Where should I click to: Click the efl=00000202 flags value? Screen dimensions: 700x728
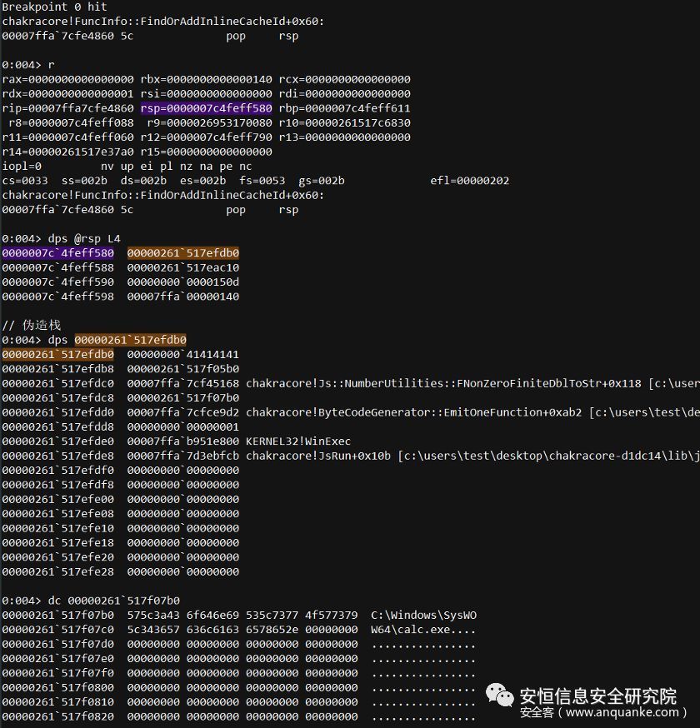[469, 181]
